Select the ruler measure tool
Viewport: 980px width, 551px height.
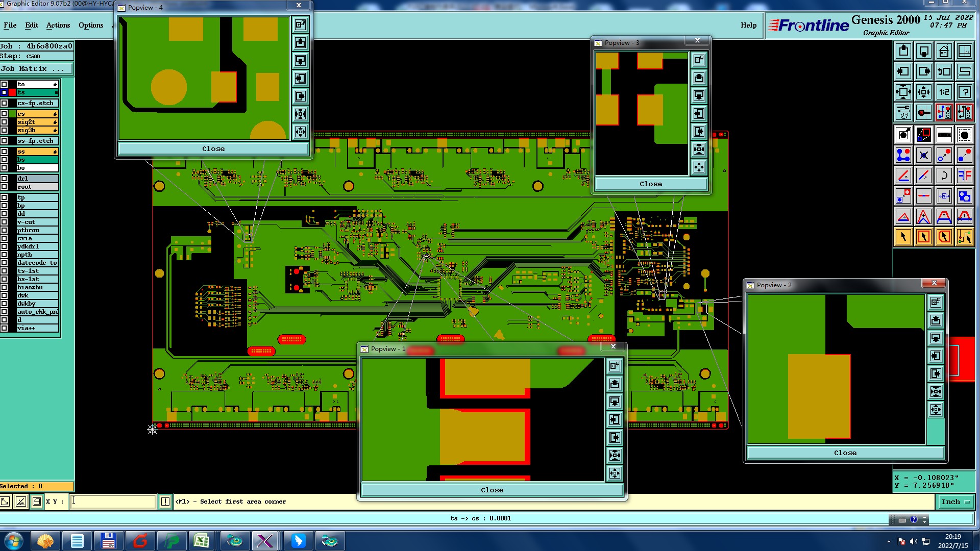pyautogui.click(x=944, y=135)
